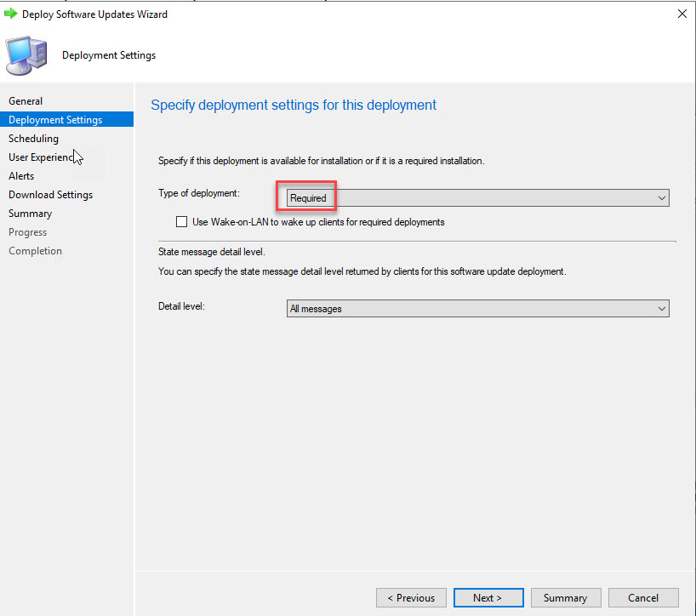Click the Progress step in sidebar
The image size is (696, 616).
click(27, 232)
